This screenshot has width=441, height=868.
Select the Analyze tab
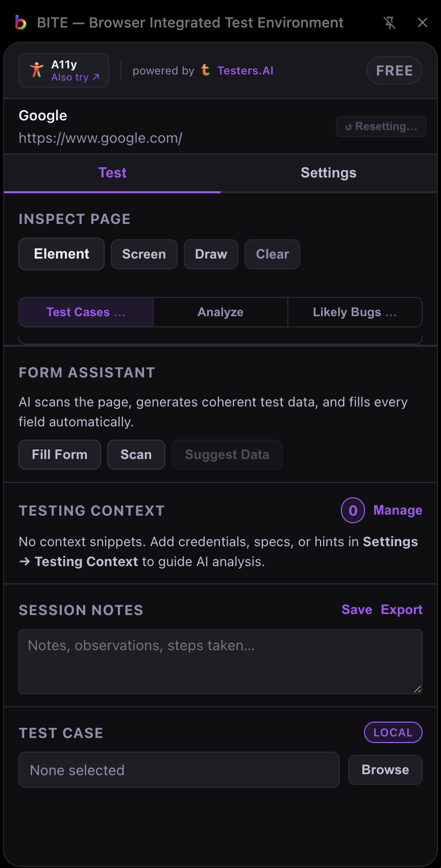[x=220, y=312]
